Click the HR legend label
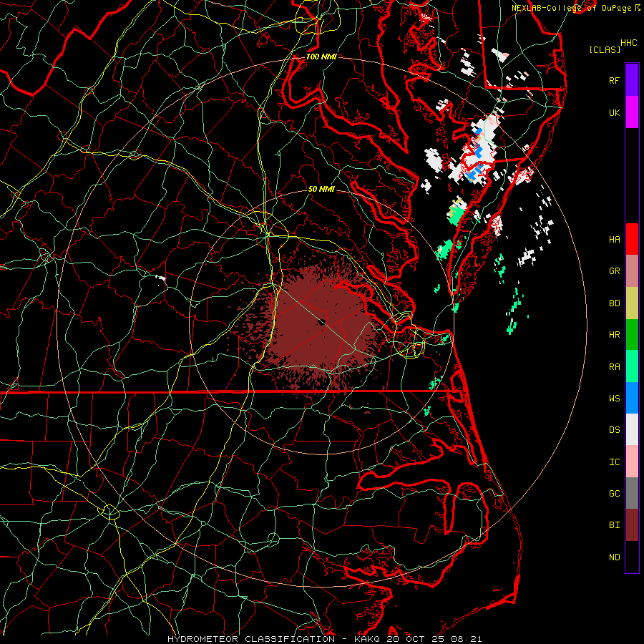Screen dimensions: 644x644 point(614,335)
